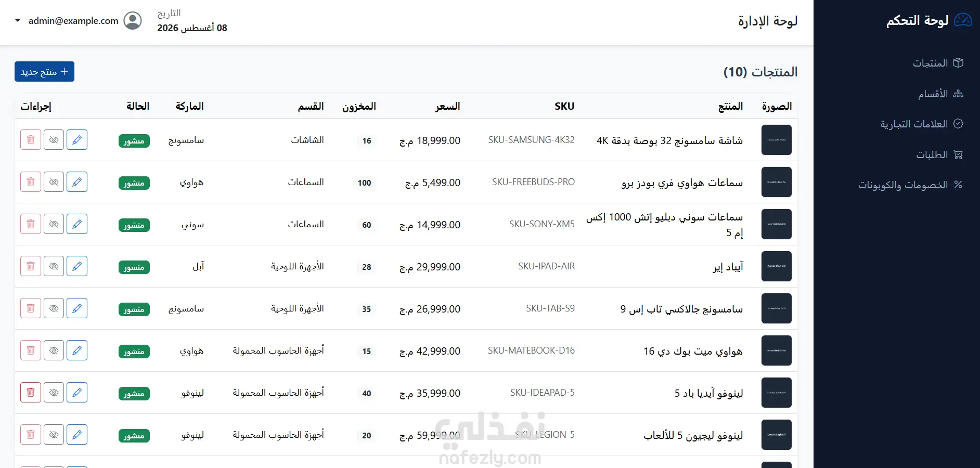Screen dimensions: 980x468
Task: Edit the Lenovo Legion 5 product
Action: tap(77, 435)
